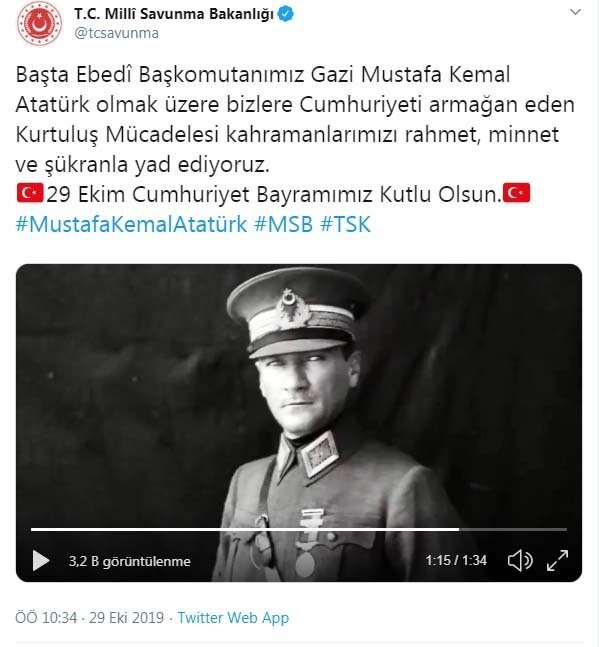Click the end of the video progress track
Viewport: 599px width, 647px height.
[x=565, y=529]
